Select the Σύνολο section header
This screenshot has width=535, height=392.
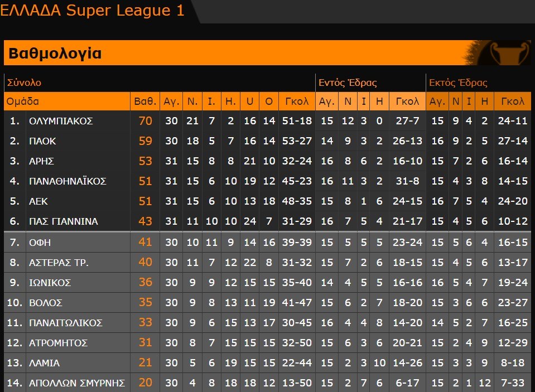tap(24, 83)
